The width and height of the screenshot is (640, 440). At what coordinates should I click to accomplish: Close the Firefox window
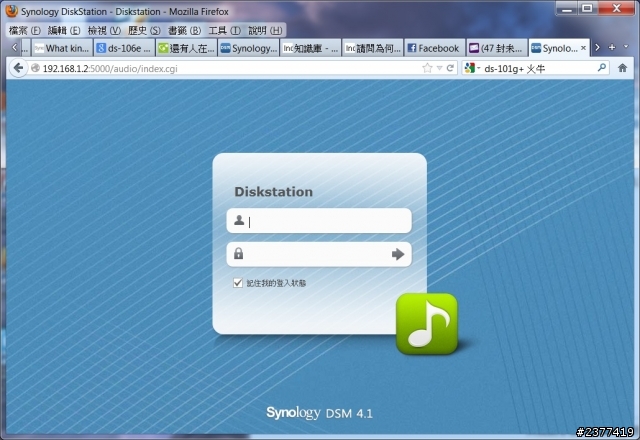pos(616,9)
